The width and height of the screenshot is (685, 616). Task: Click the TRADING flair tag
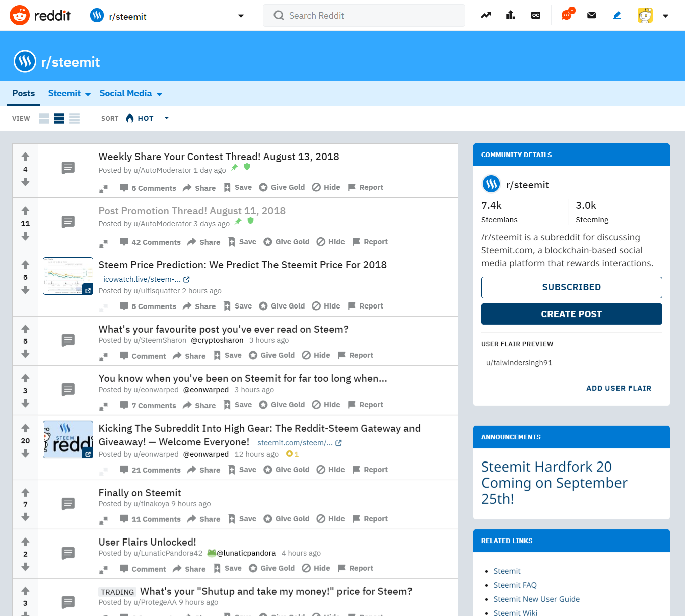click(x=117, y=592)
